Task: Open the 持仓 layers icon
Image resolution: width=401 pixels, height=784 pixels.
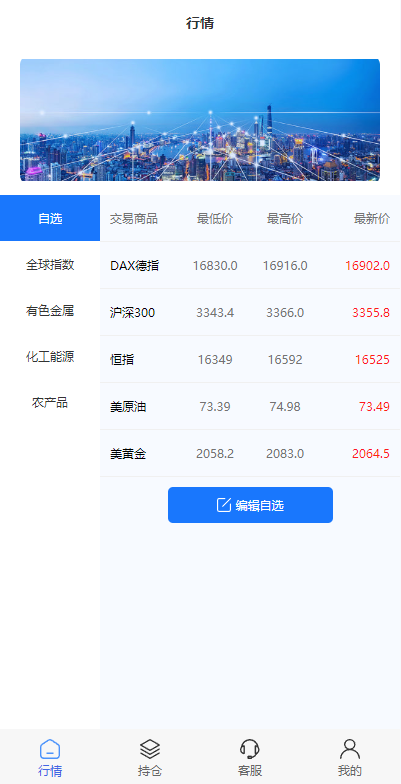Action: point(150,749)
